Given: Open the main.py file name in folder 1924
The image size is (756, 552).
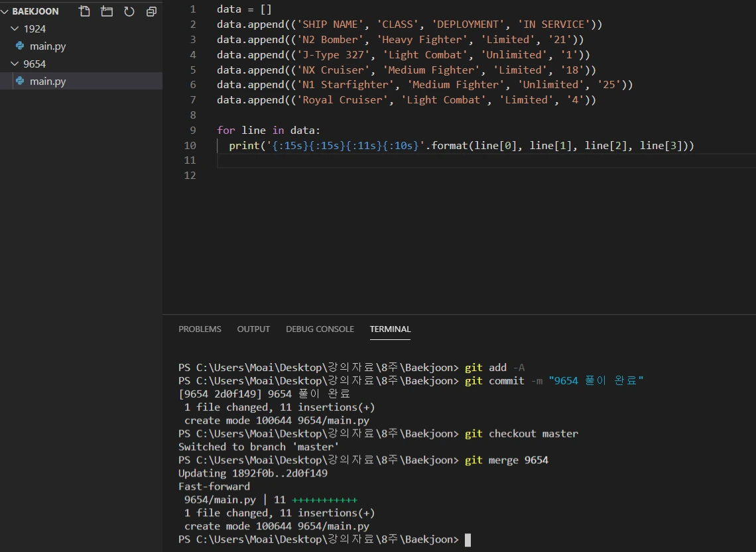Looking at the screenshot, I should pos(48,46).
